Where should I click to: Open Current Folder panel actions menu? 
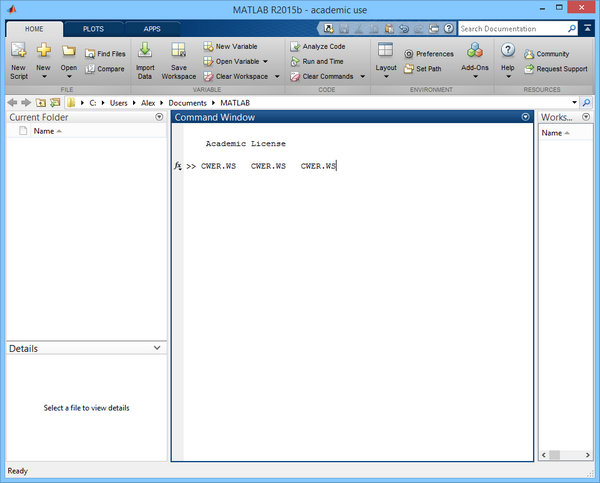(x=160, y=117)
